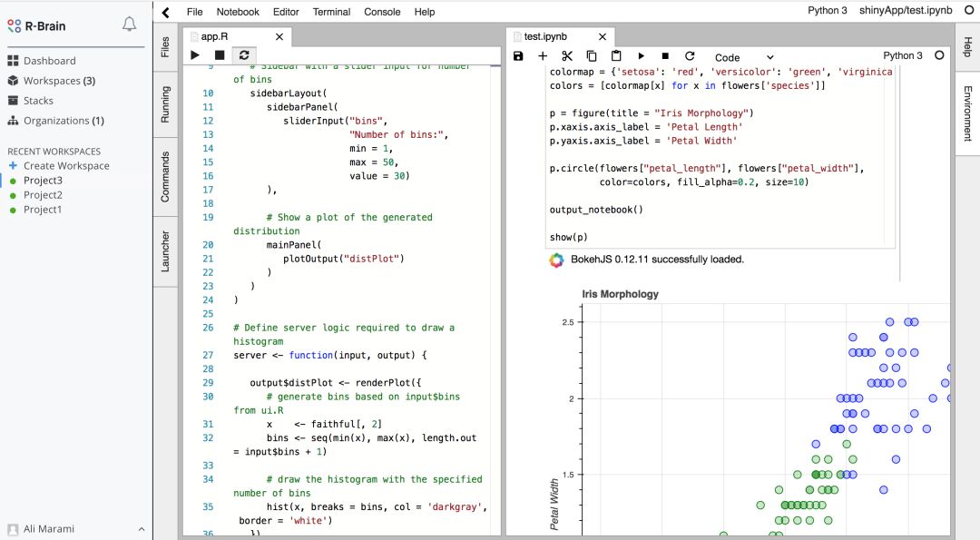Image resolution: width=980 pixels, height=540 pixels.
Task: Close the app.R editor tab
Action: tap(279, 37)
